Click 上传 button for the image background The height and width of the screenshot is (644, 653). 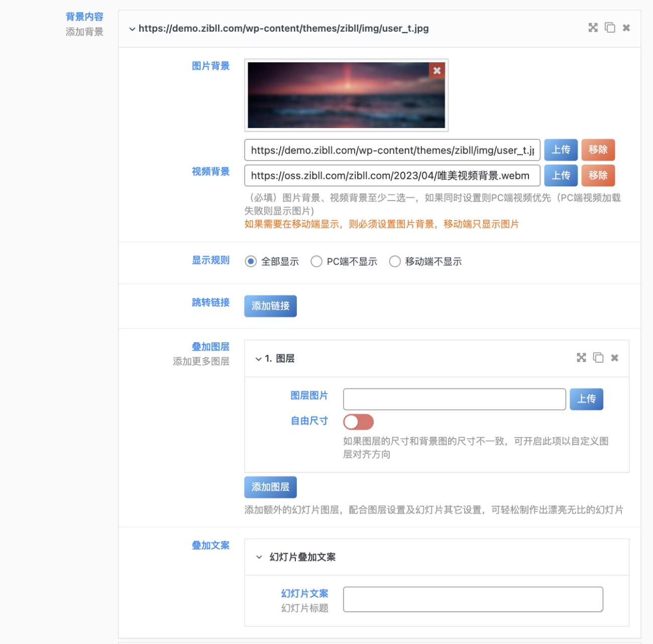click(561, 150)
